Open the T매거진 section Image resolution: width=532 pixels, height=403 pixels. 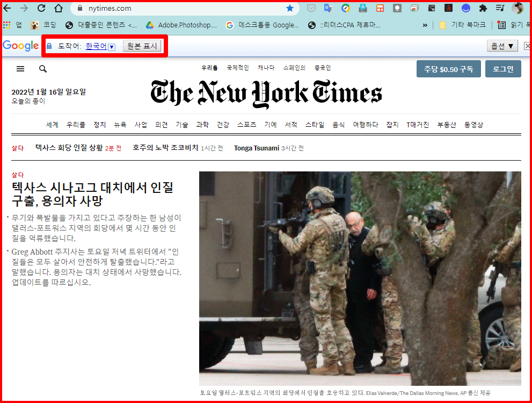click(418, 125)
